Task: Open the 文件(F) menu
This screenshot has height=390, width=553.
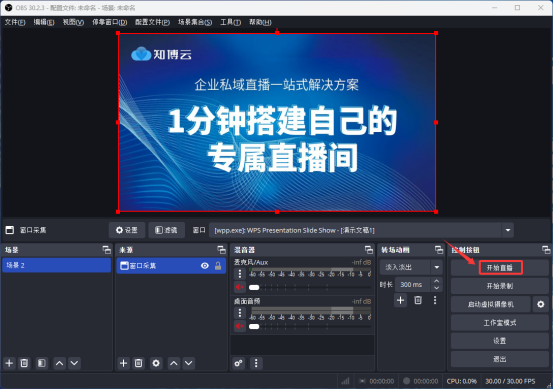Action: tap(15, 22)
